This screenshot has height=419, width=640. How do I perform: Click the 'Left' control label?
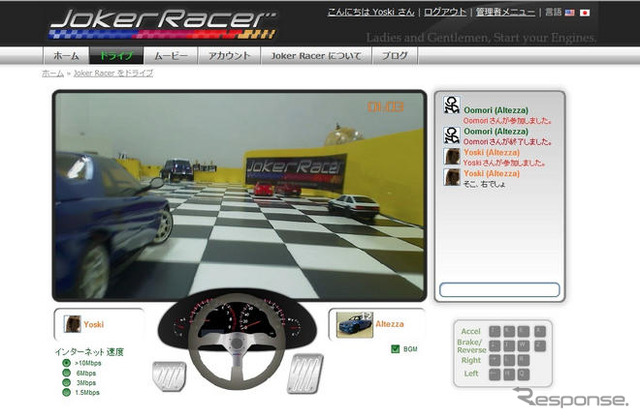coord(471,374)
